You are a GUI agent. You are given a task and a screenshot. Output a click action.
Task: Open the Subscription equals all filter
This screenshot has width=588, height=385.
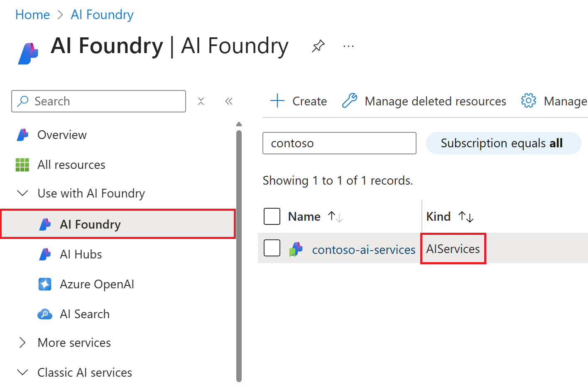click(503, 143)
